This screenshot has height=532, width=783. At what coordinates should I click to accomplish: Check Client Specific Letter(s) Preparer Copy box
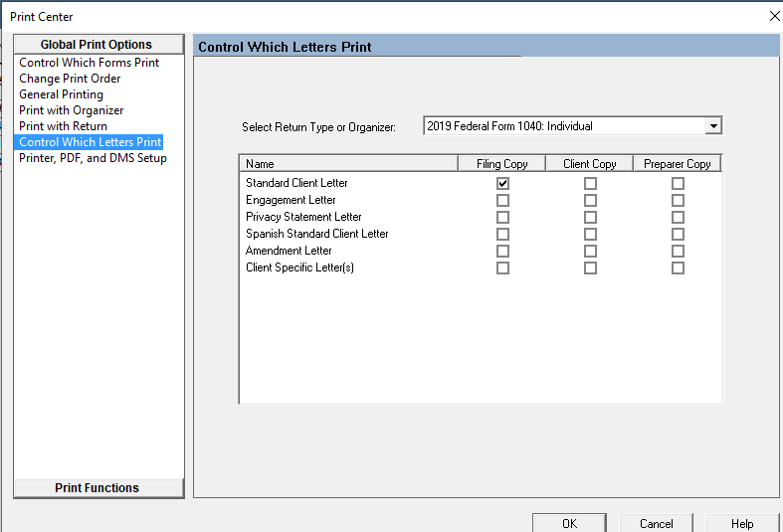678,267
